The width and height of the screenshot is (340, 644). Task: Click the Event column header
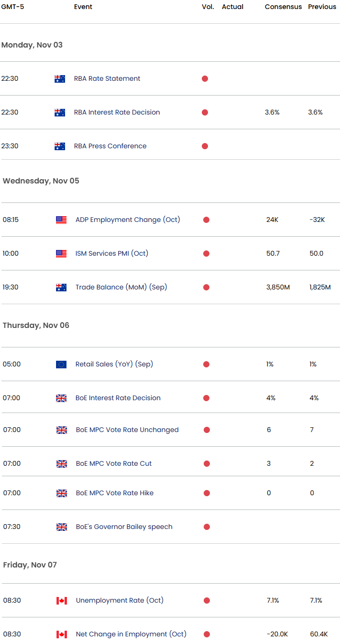(83, 7)
